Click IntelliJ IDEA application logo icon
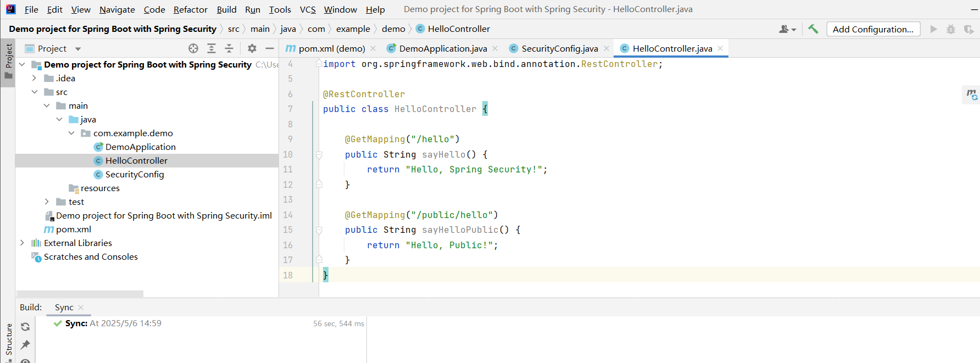The width and height of the screenshot is (980, 363). click(10, 9)
